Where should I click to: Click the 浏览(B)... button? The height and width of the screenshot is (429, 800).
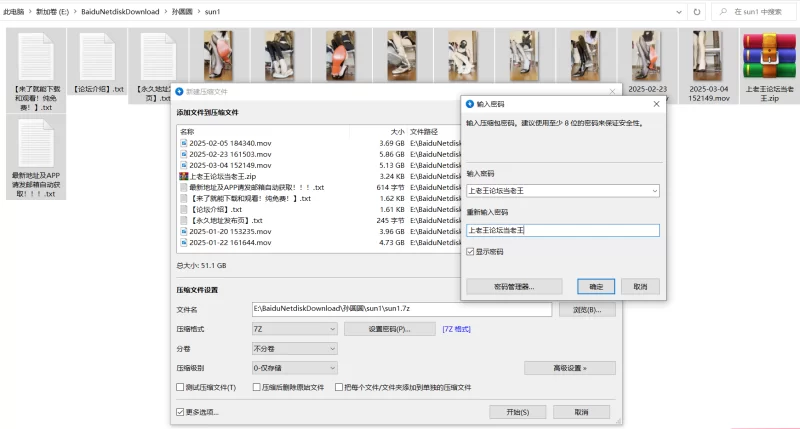587,310
